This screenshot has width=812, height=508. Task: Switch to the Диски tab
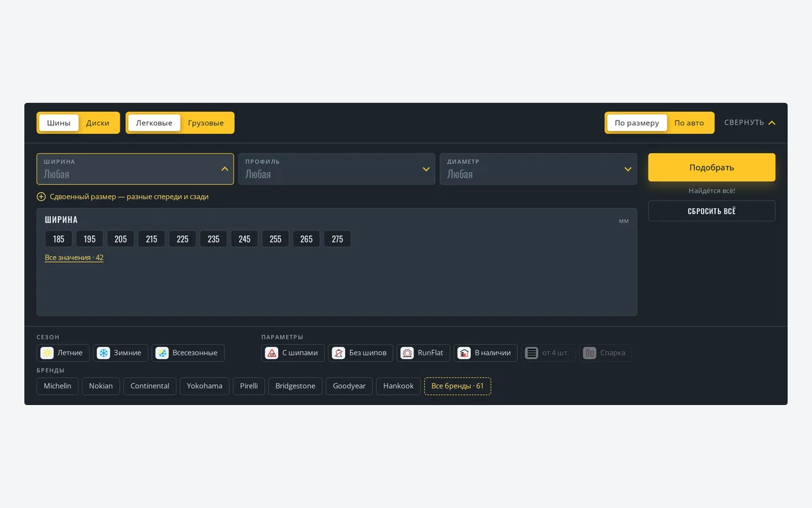click(x=98, y=123)
